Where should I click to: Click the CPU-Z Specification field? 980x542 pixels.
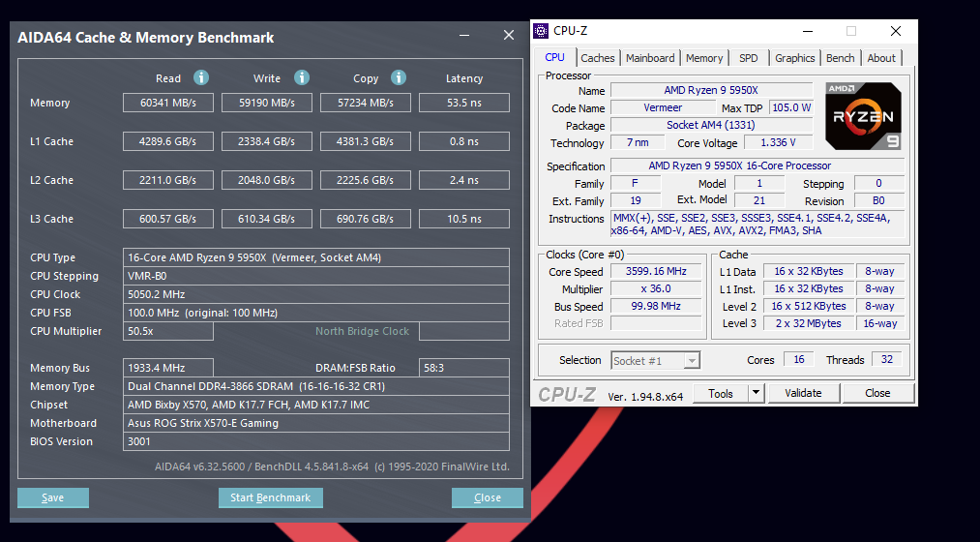(x=757, y=166)
